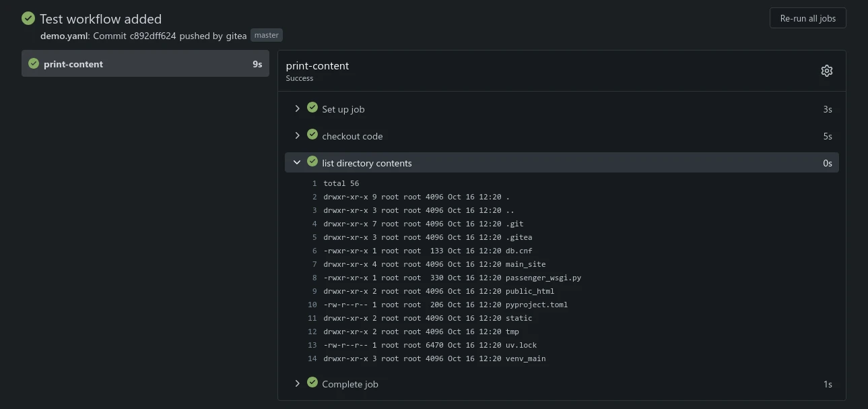The image size is (868, 409).
Task: Collapse the list directory contents step
Action: point(297,162)
